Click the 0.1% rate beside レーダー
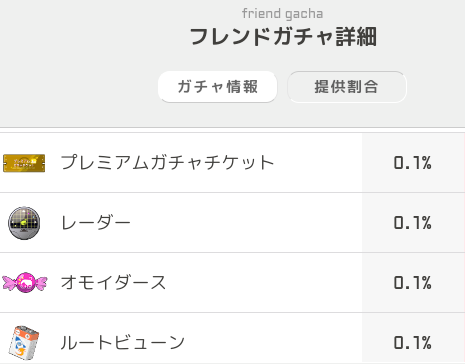 point(412,223)
